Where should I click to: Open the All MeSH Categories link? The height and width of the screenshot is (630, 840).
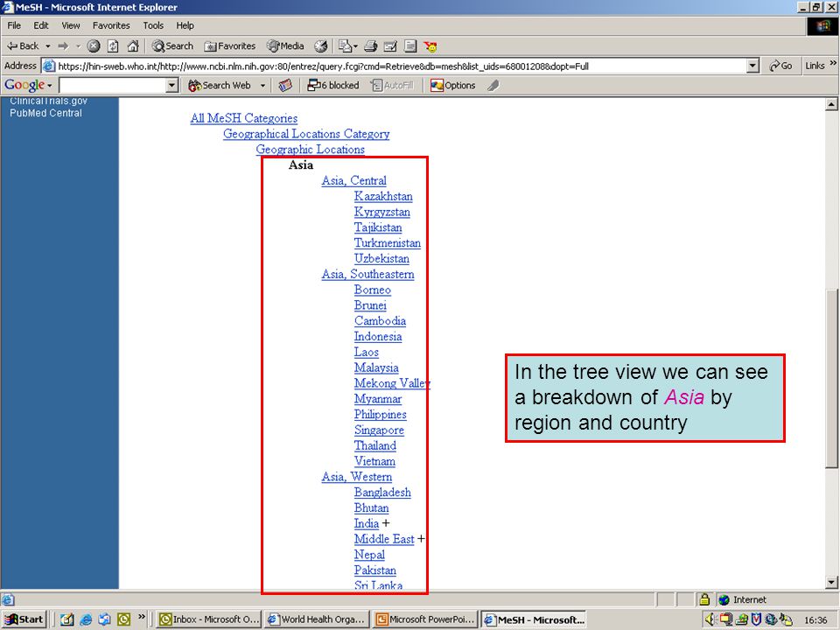[244, 118]
